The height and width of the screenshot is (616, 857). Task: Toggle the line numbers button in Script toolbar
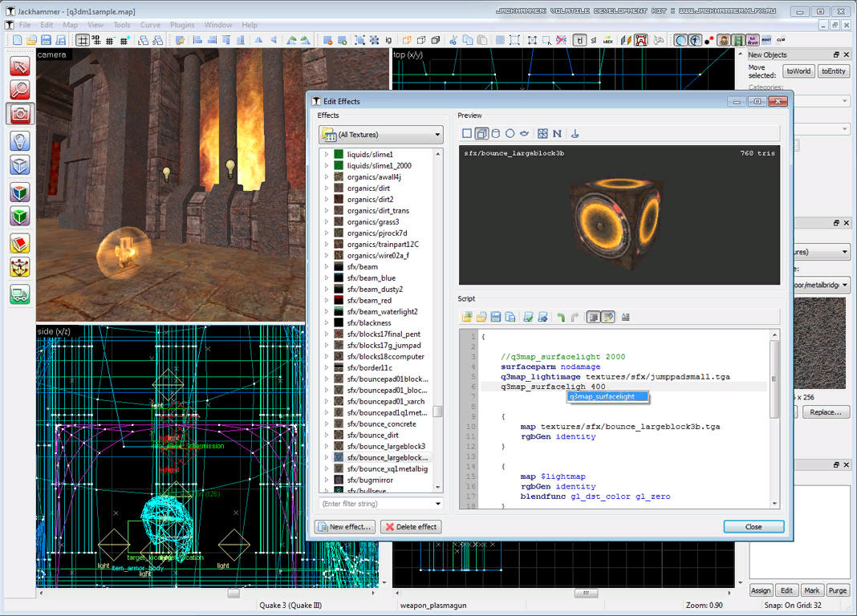[x=593, y=317]
